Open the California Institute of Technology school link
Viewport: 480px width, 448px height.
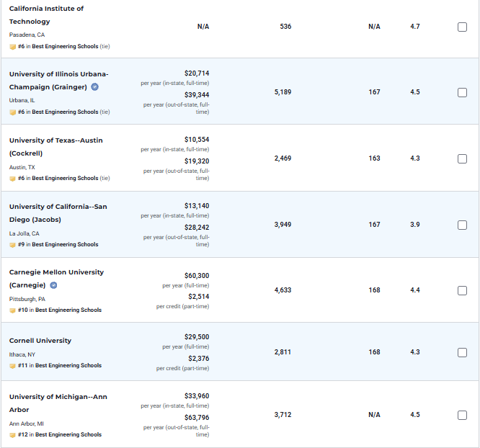46,15
